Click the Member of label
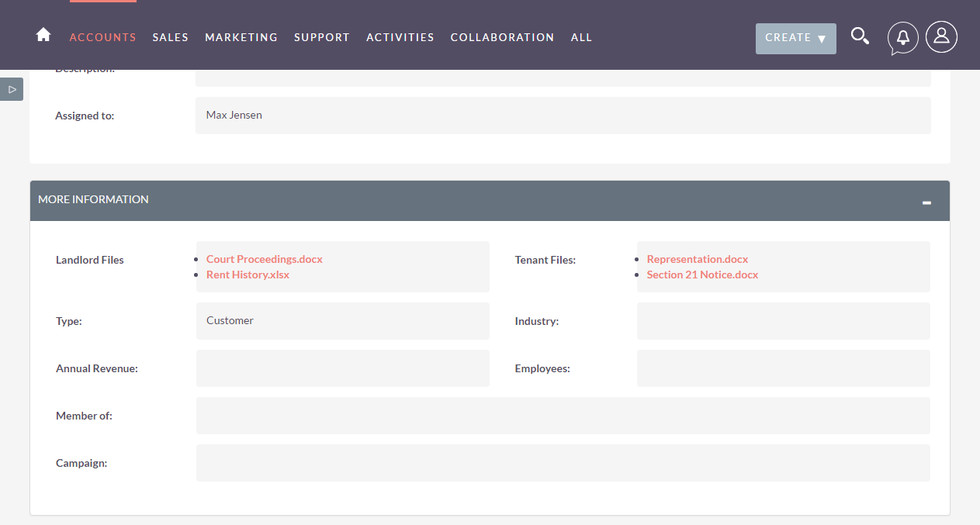Screen dimensions: 980x525 [x=84, y=416]
